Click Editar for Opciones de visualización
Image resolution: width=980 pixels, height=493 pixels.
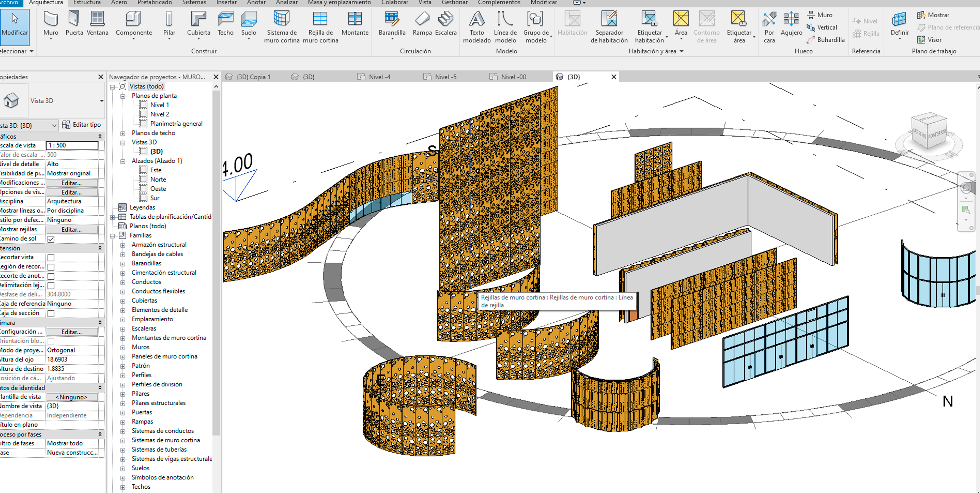pos(71,192)
